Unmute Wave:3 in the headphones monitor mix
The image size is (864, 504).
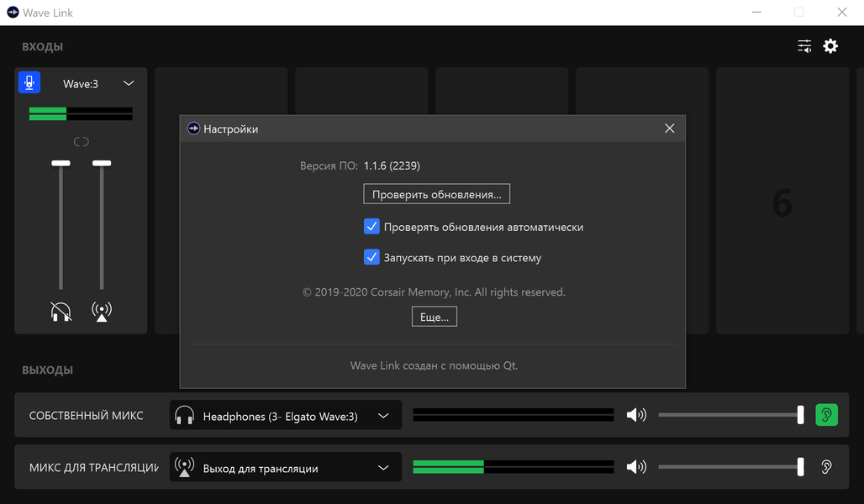click(x=61, y=311)
